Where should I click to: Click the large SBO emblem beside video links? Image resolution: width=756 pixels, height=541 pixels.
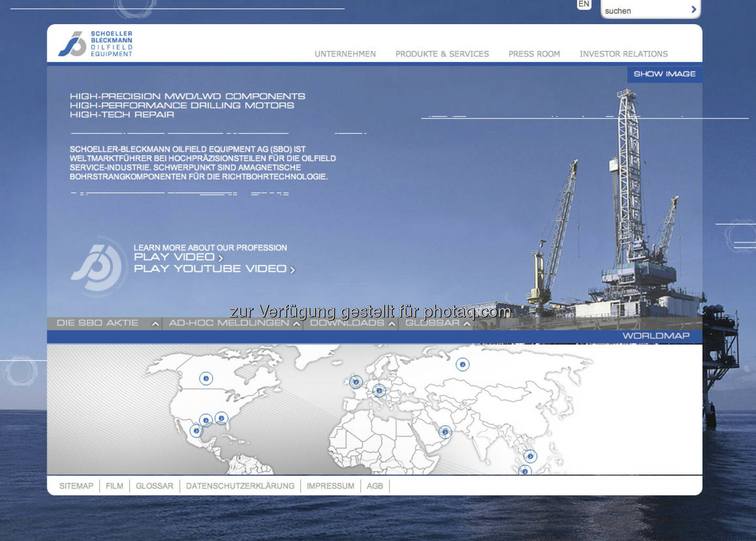click(98, 266)
